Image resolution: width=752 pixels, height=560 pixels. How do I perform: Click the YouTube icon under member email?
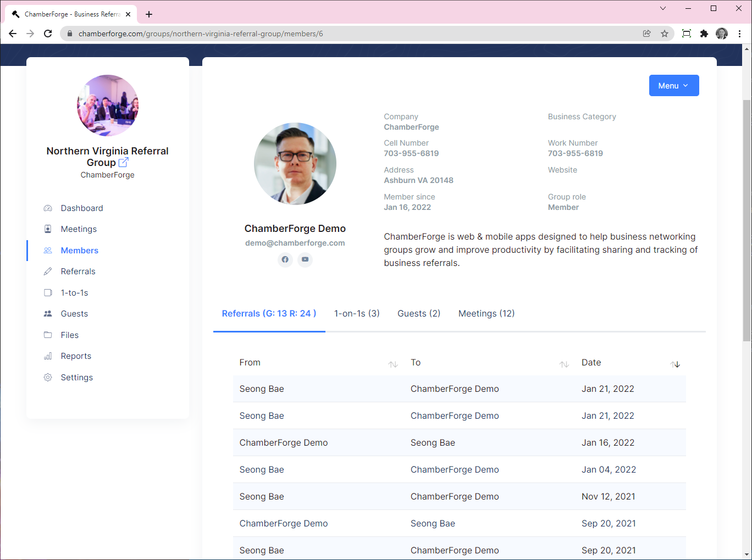pos(305,259)
